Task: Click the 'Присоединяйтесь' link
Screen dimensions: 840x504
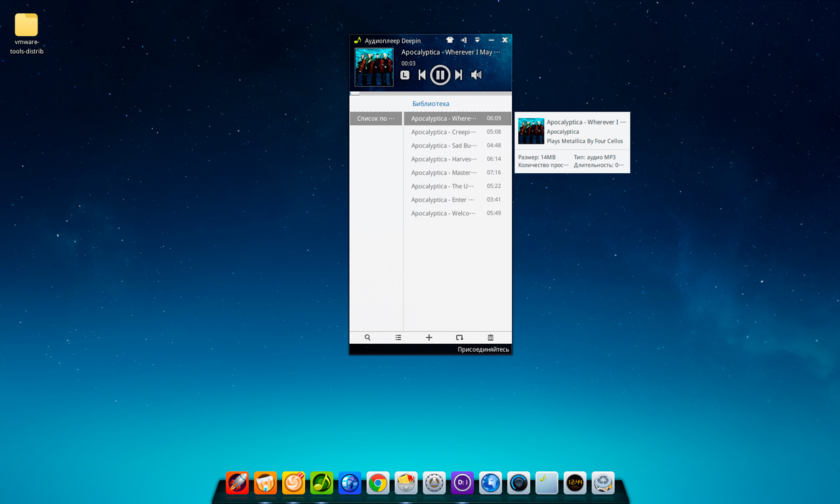Action: [483, 350]
